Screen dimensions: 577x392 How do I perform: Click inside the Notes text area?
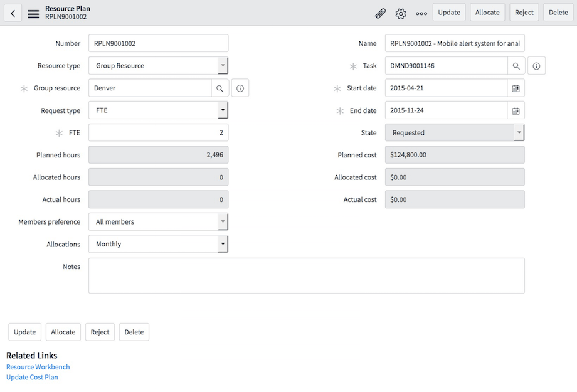(306, 276)
